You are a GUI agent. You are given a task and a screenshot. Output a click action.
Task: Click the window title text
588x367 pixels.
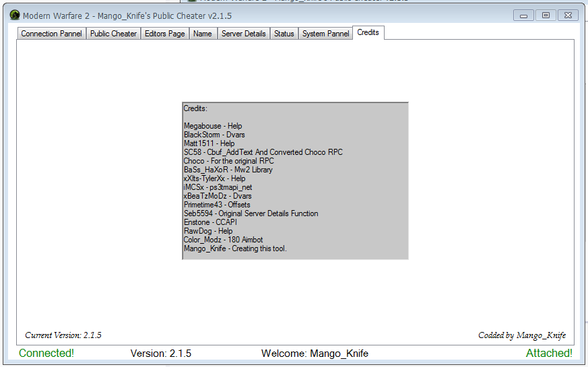127,15
